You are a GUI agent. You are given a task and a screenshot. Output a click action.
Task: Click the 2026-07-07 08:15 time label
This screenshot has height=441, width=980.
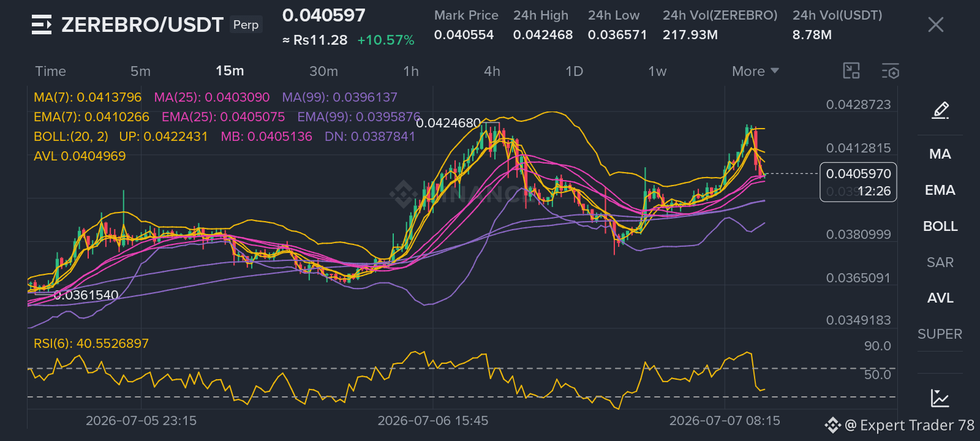[725, 421]
